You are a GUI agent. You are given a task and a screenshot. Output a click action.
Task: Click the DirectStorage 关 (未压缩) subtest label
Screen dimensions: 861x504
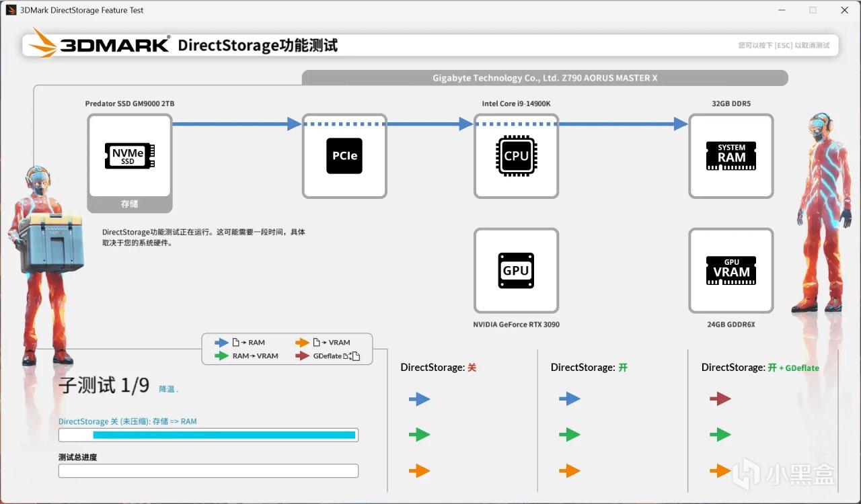(128, 421)
